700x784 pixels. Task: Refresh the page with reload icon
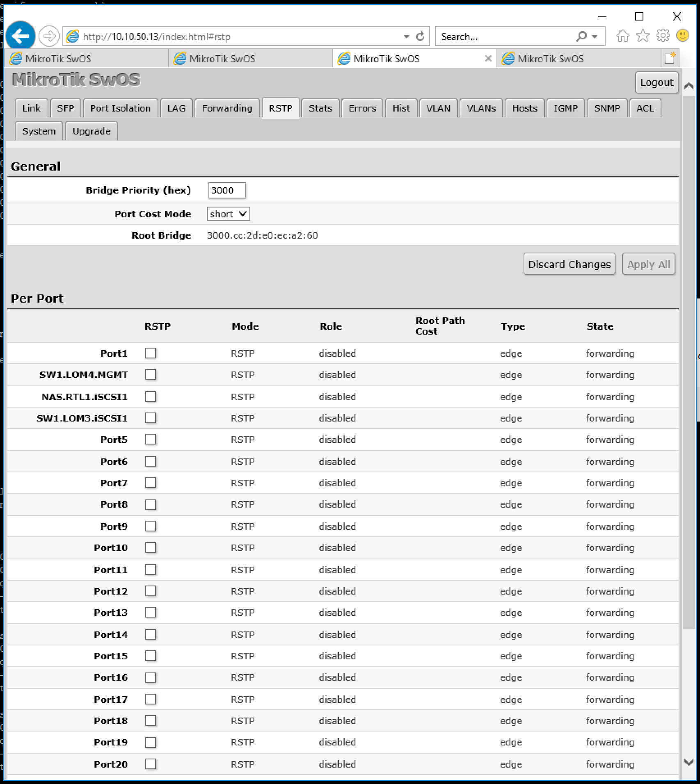[420, 36]
